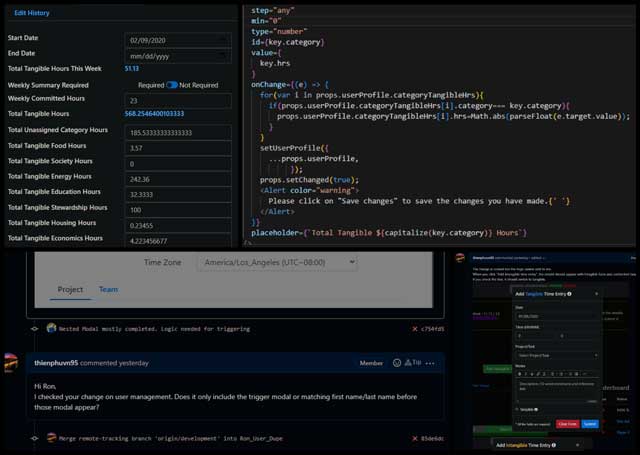Open thienphuvm95's profile avatar beside the comment
The image size is (640, 455).
pyautogui.click(x=10, y=363)
